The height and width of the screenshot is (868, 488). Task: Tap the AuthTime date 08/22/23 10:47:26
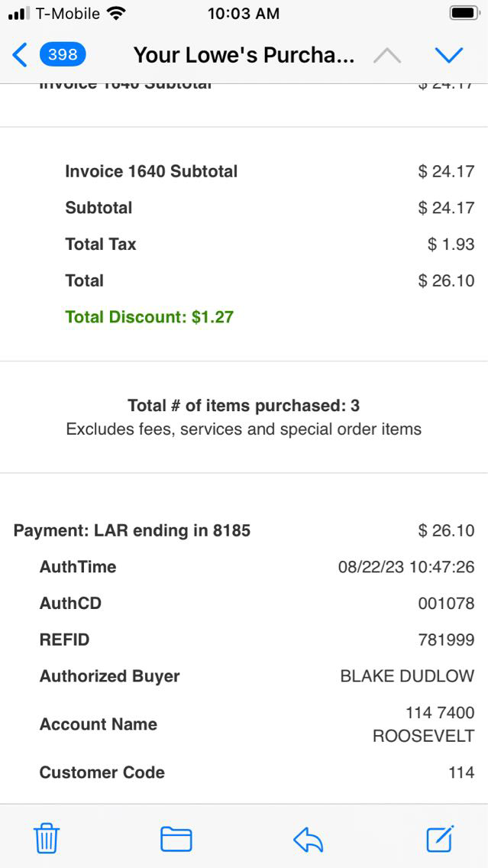click(406, 567)
